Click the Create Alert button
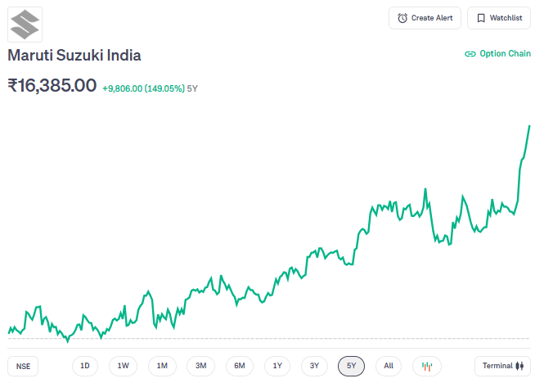This screenshot has width=544, height=392. point(425,18)
